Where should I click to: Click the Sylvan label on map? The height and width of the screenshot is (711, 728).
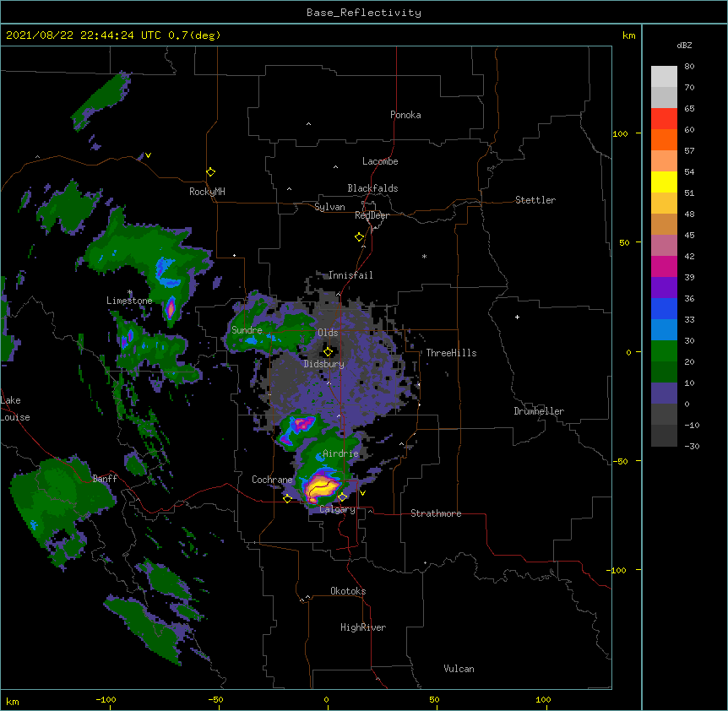[329, 207]
